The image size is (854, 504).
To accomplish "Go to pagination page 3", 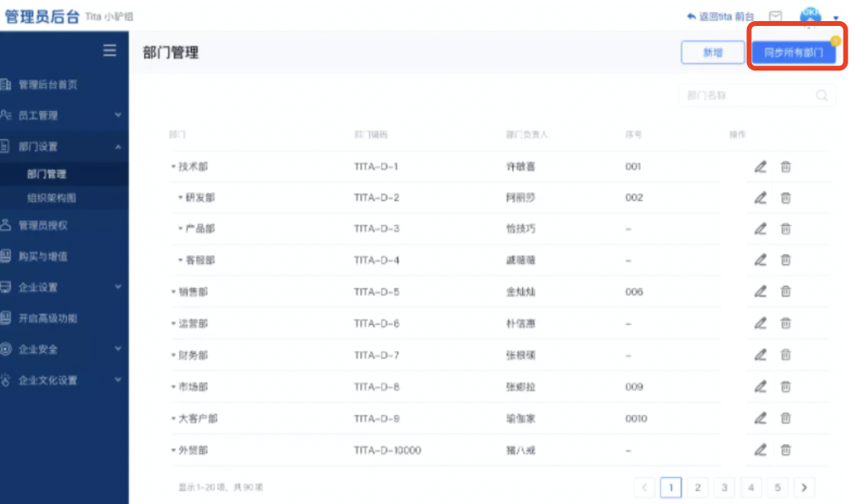I will 724,488.
